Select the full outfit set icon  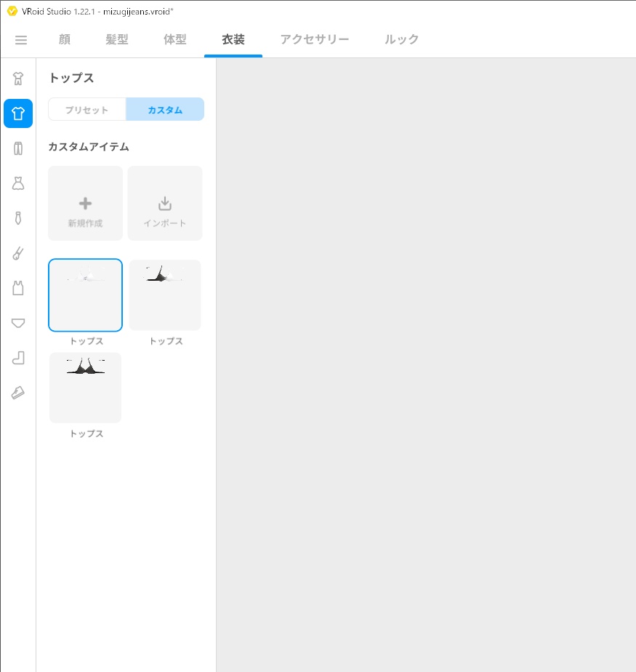18,79
